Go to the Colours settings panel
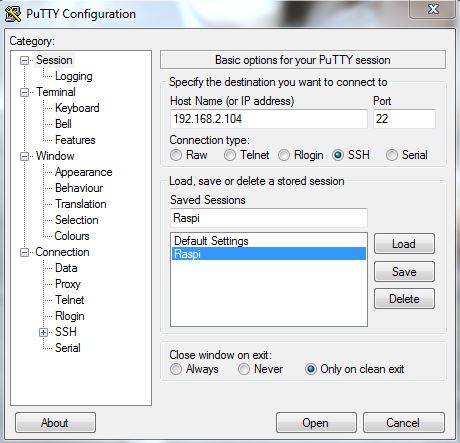The image size is (460, 443). [x=72, y=236]
